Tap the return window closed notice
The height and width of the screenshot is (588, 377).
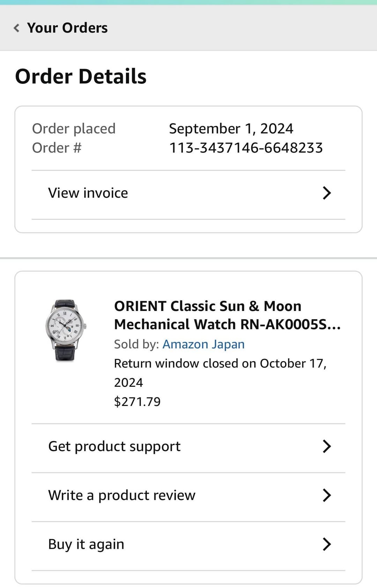(220, 364)
